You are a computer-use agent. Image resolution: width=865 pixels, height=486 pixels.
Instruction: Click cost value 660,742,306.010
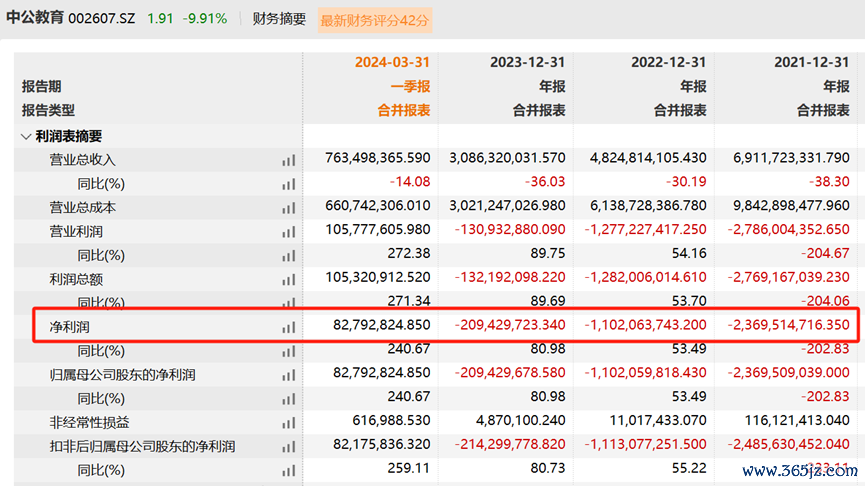point(378,206)
